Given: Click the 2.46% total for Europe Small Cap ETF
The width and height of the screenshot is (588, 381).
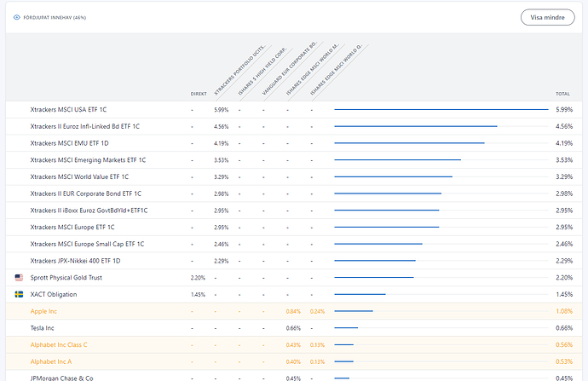Looking at the screenshot, I should pos(564,244).
